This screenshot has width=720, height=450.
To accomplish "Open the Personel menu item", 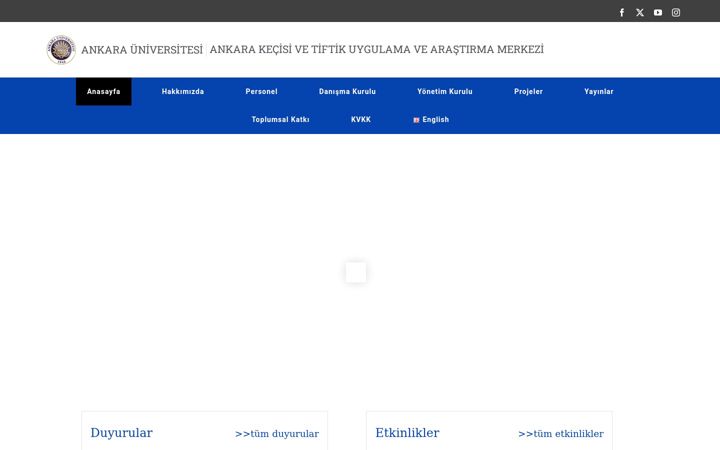I will [x=261, y=91].
